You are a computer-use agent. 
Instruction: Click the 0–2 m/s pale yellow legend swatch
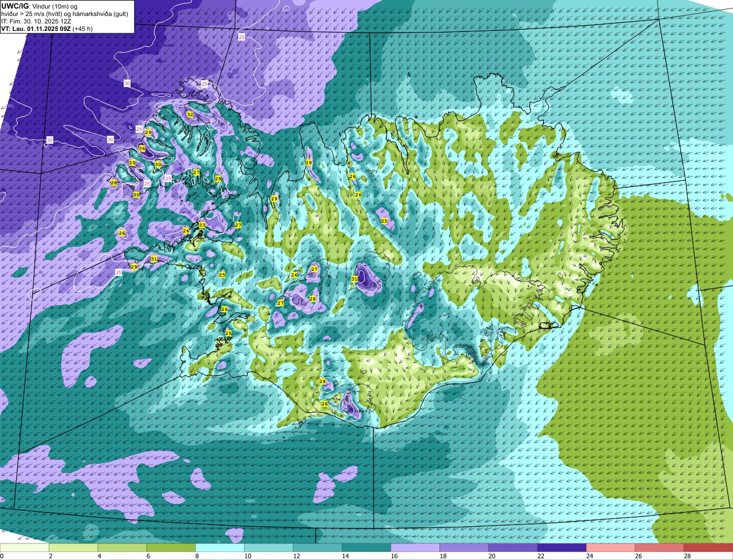(x=25, y=548)
